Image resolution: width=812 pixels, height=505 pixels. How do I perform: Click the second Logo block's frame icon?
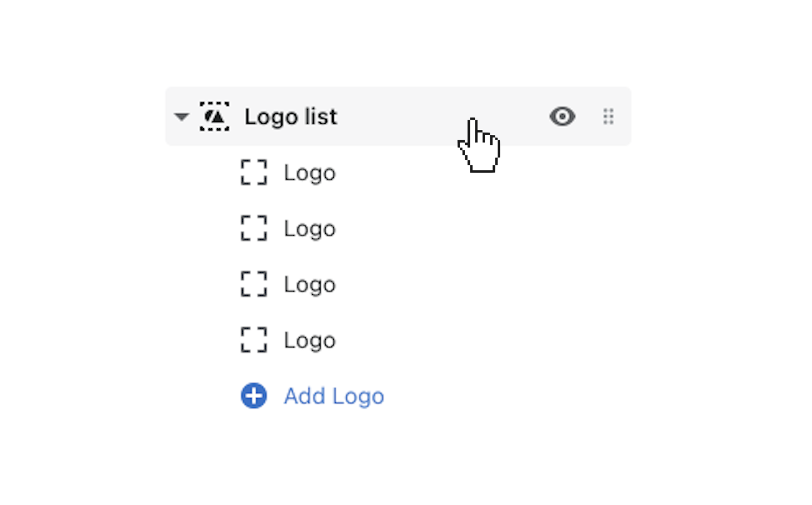click(253, 228)
